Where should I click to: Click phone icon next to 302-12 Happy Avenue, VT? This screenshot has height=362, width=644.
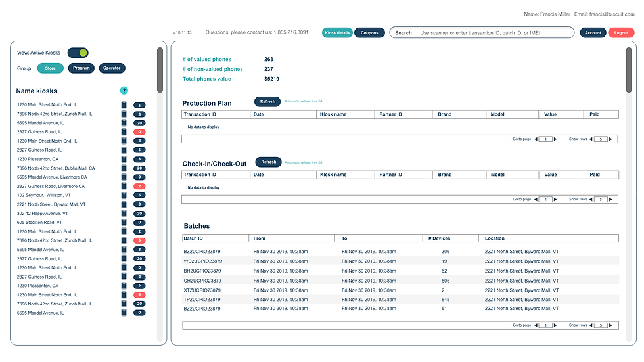pyautogui.click(x=124, y=214)
